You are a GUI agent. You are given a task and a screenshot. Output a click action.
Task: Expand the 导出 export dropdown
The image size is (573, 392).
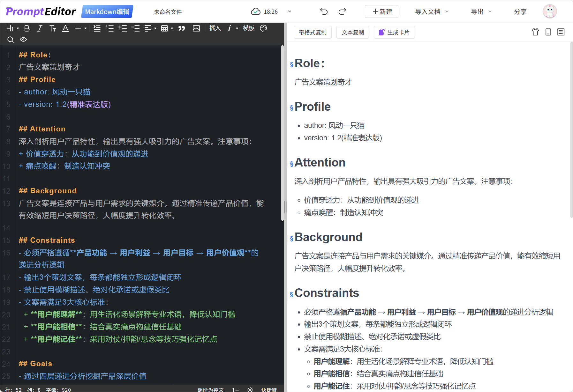pyautogui.click(x=481, y=12)
